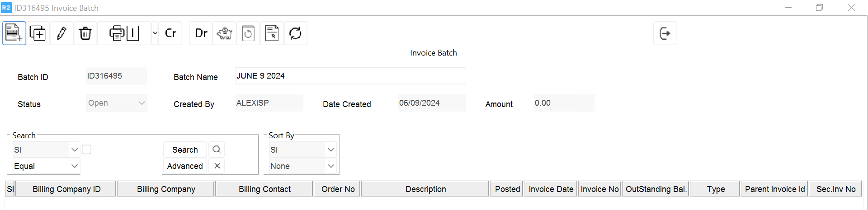This screenshot has width=868, height=210.
Task: Open the print options dropdown arrow
Action: coord(155,33)
